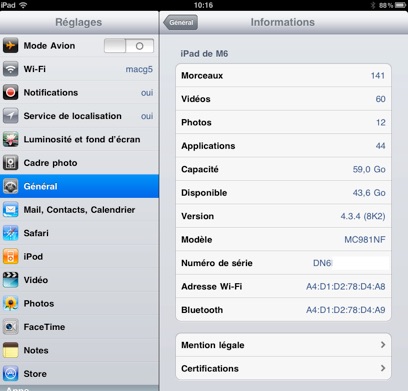408x391 pixels.
Task: Tap the orange iPod icon
Action: coord(10,256)
